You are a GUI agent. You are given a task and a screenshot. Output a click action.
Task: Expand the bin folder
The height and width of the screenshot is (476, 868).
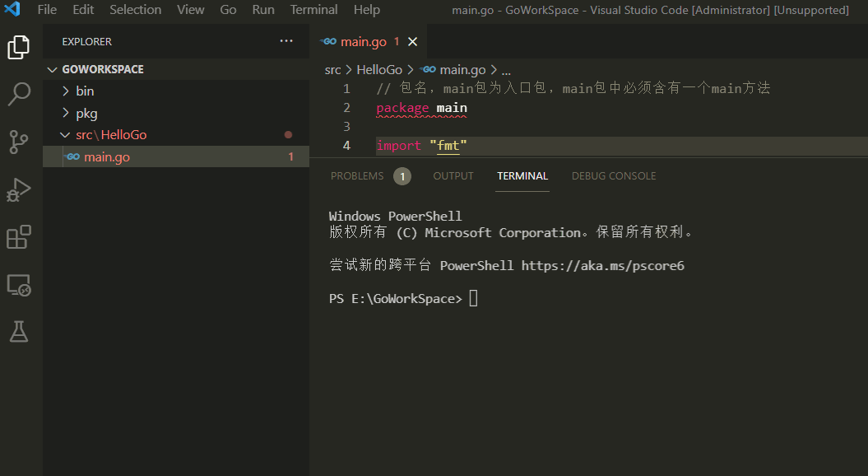point(66,91)
